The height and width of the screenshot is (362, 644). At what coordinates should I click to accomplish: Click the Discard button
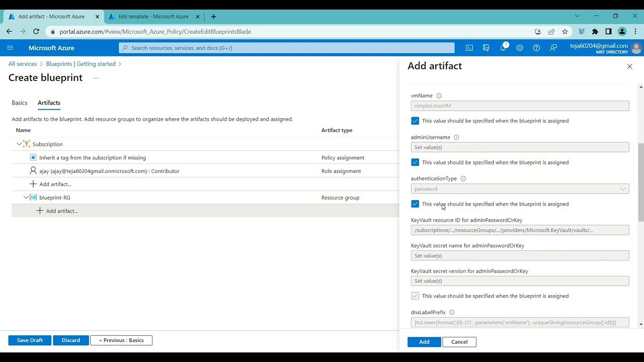click(x=71, y=340)
